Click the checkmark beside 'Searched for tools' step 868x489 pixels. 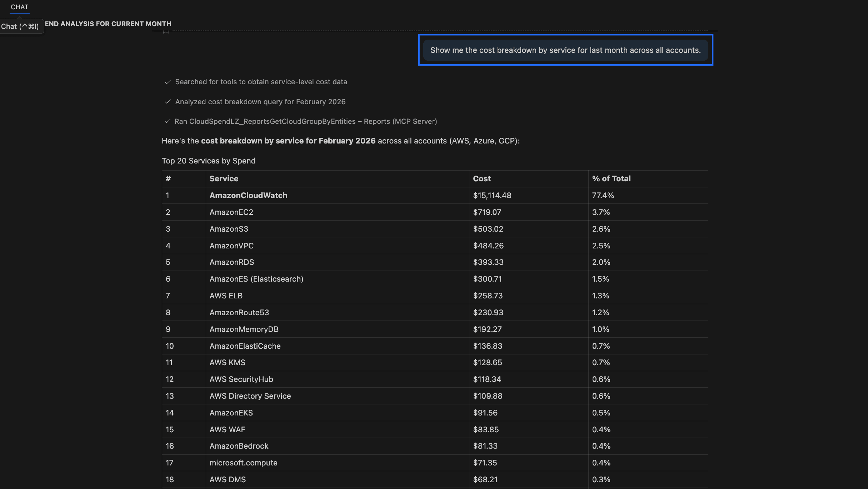pyautogui.click(x=168, y=82)
